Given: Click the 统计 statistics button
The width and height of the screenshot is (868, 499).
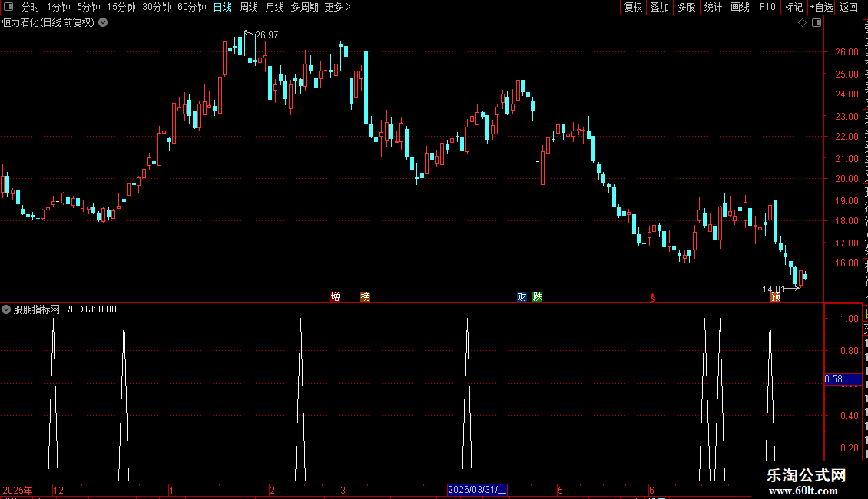Looking at the screenshot, I should (713, 7).
